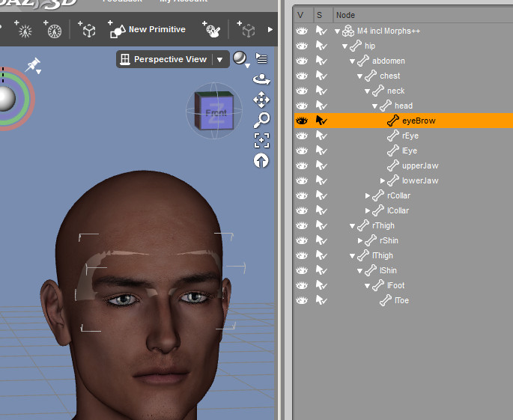Select the lEye node
This screenshot has width=513, height=420.
[410, 150]
